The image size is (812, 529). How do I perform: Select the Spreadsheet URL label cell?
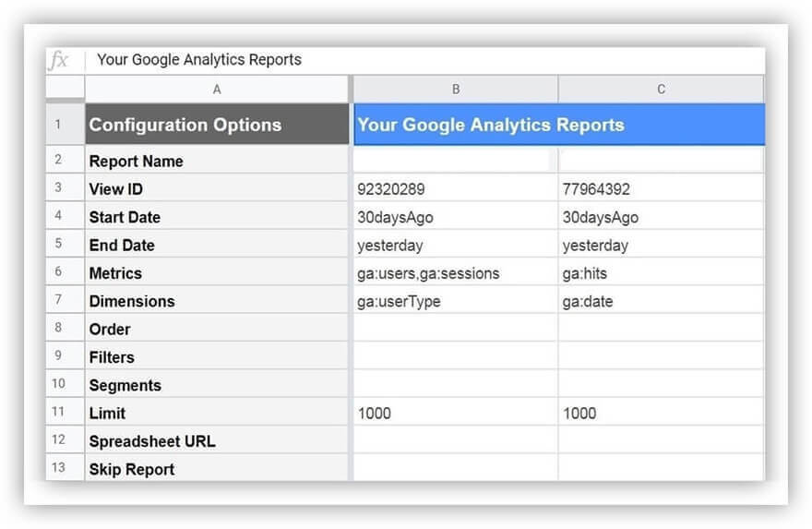[217, 439]
